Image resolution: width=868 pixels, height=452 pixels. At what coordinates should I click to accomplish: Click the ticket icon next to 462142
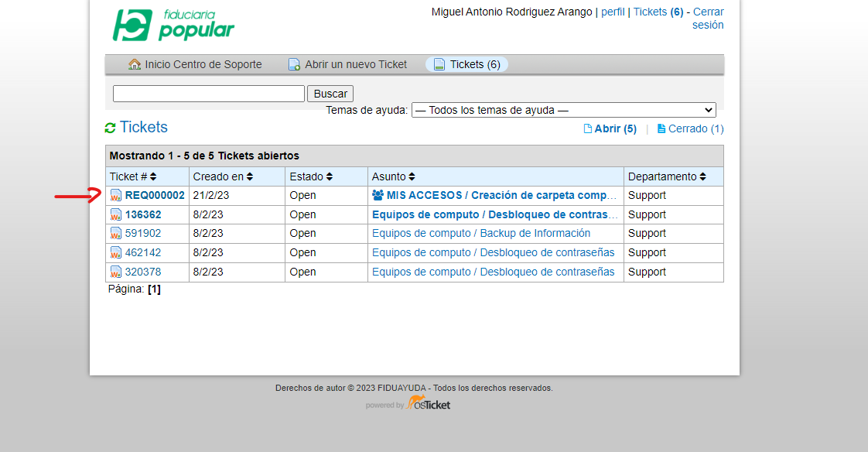coord(116,253)
